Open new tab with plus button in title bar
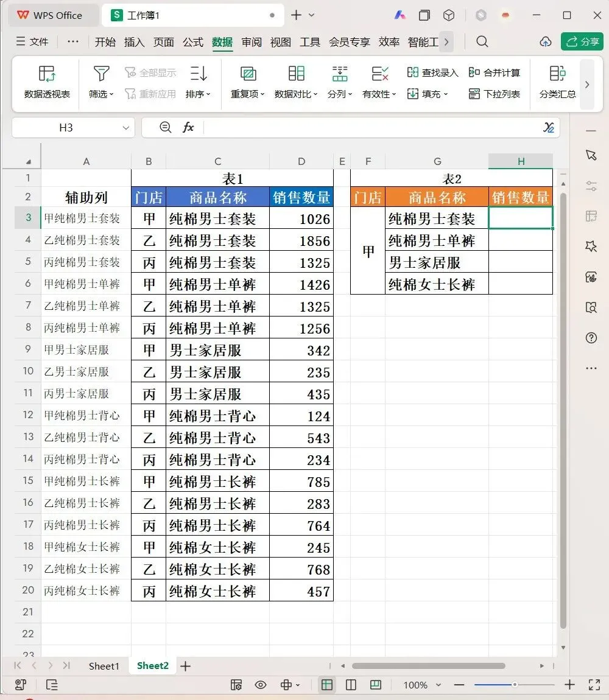This screenshot has width=609, height=700. click(x=296, y=15)
